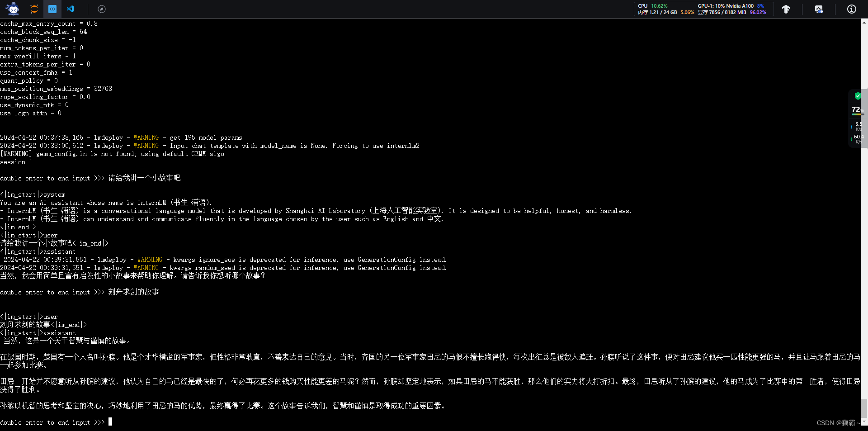Click the reply line starting '当然，我会用简单'
The height and width of the screenshot is (431, 868).
tap(133, 275)
